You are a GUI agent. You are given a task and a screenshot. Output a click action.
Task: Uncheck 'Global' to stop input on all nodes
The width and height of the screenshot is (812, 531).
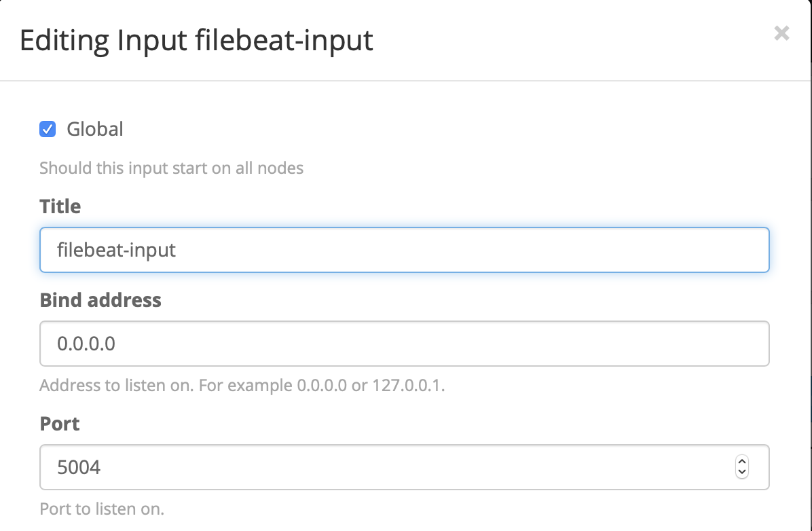coord(47,129)
